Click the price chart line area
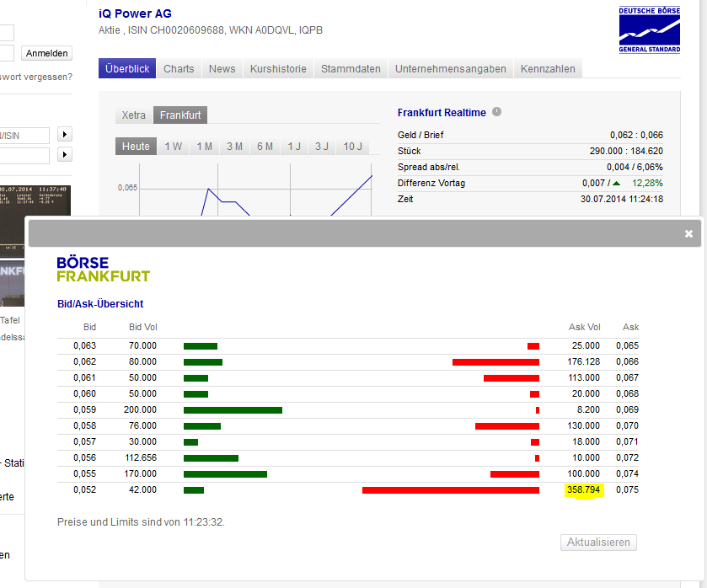The image size is (707, 588). pos(255,190)
